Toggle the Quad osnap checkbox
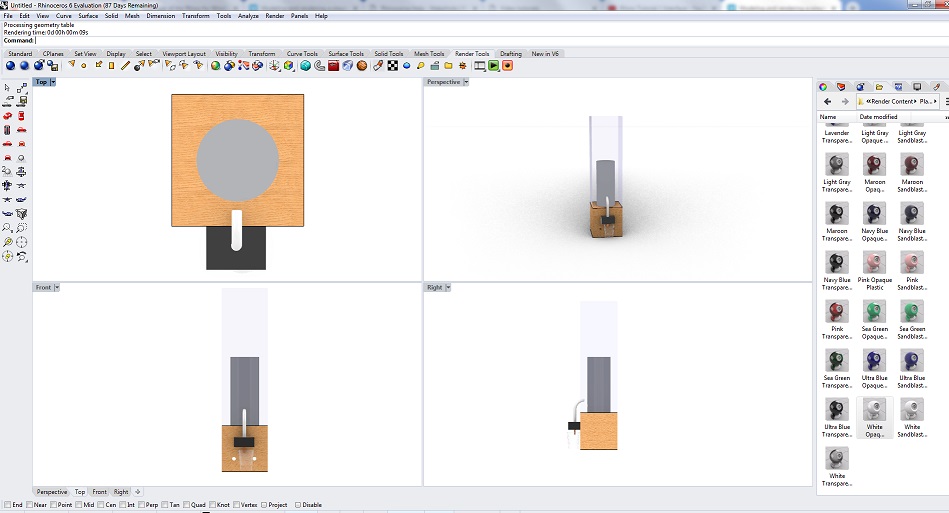The image size is (949, 513). click(x=187, y=505)
